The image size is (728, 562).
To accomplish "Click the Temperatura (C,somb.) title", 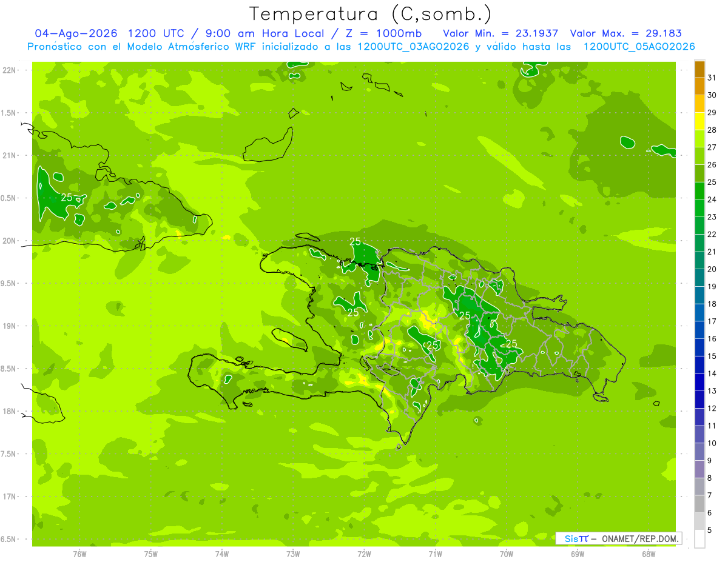I will 371,14.
